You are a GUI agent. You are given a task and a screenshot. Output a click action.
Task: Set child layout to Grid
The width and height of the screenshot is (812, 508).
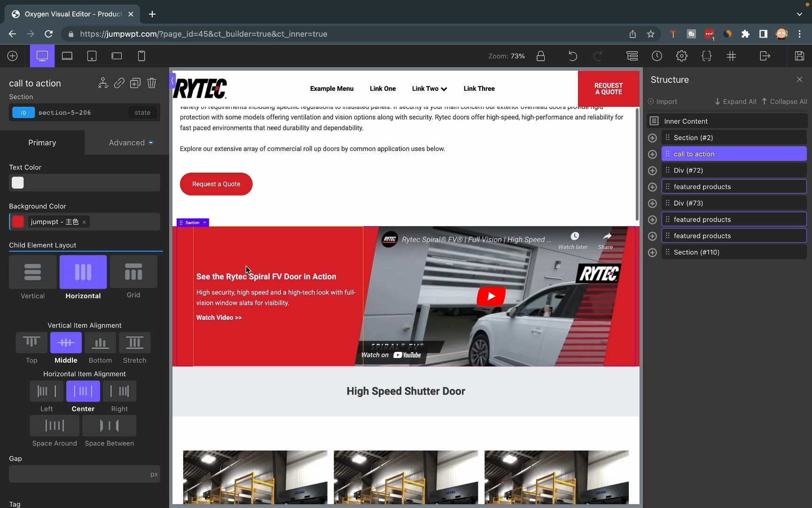(133, 272)
